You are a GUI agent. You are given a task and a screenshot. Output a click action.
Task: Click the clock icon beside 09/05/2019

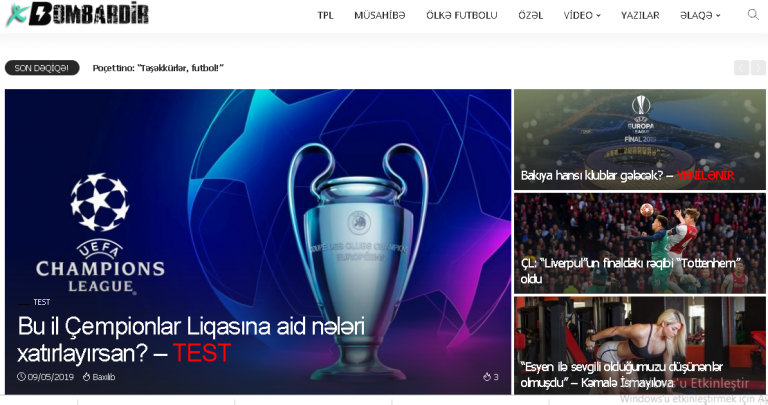click(x=21, y=377)
